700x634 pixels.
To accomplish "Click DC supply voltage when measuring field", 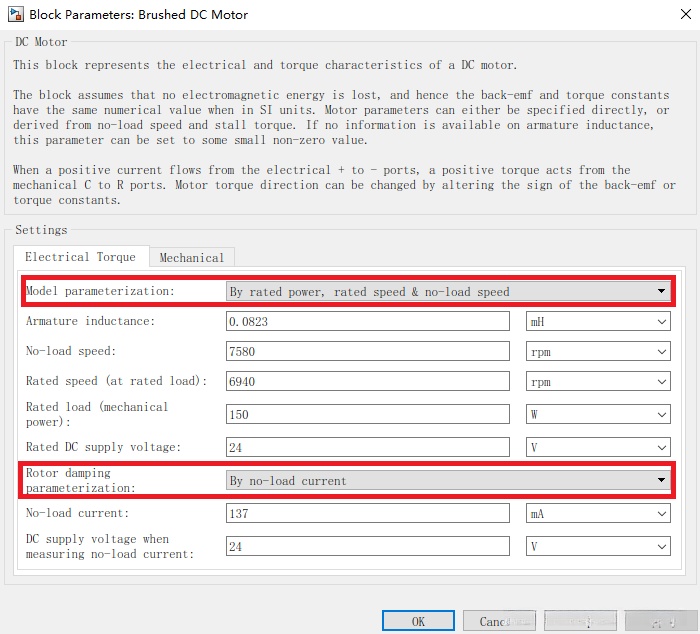I will click(367, 546).
